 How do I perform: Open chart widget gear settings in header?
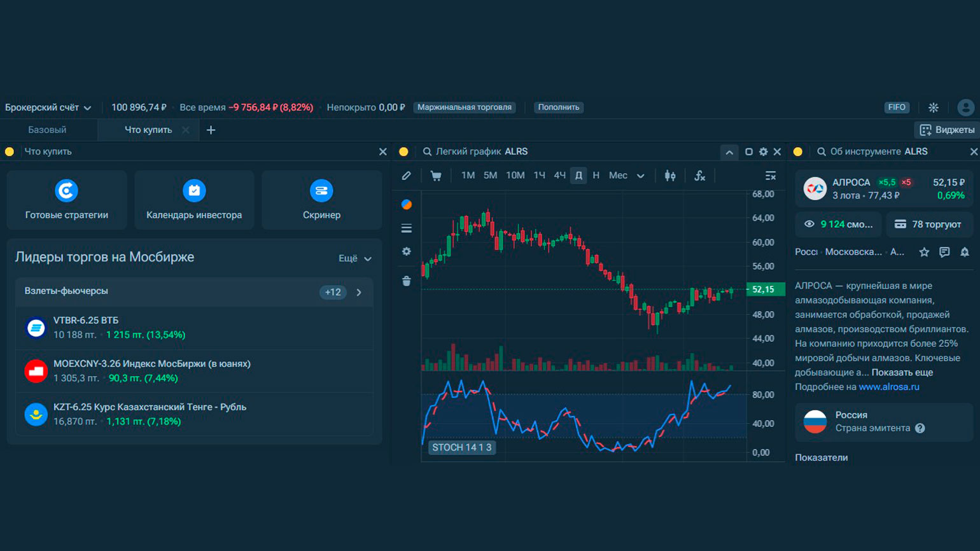point(763,152)
